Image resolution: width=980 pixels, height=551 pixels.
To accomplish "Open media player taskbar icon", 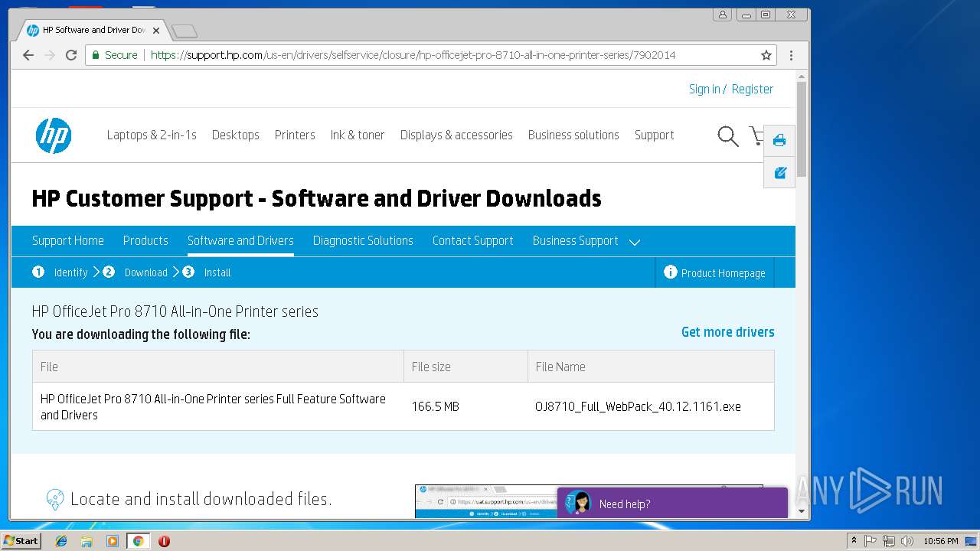I will (113, 541).
